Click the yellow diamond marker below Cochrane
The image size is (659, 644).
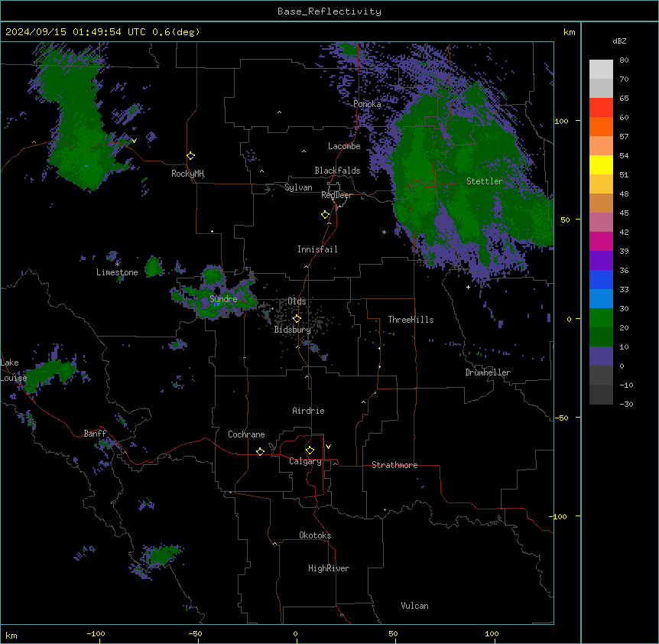pos(260,451)
